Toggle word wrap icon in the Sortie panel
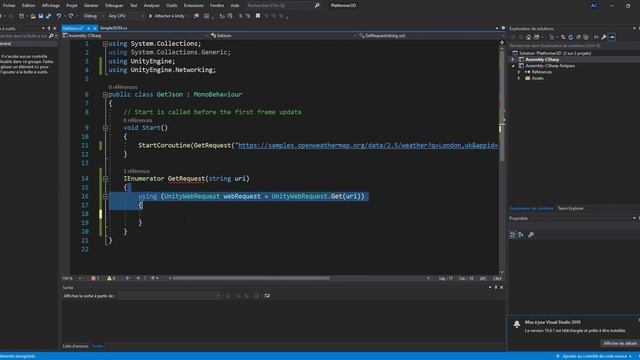Viewport: 640px width, 360px height. 267,296
